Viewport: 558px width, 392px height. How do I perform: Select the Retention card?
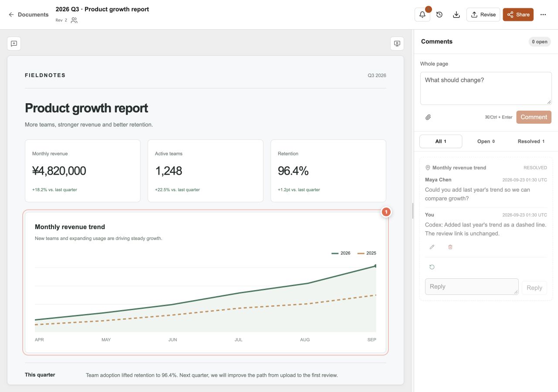click(x=328, y=171)
